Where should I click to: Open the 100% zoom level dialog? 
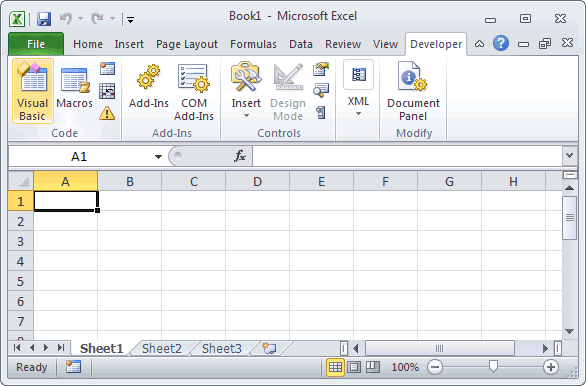point(405,367)
